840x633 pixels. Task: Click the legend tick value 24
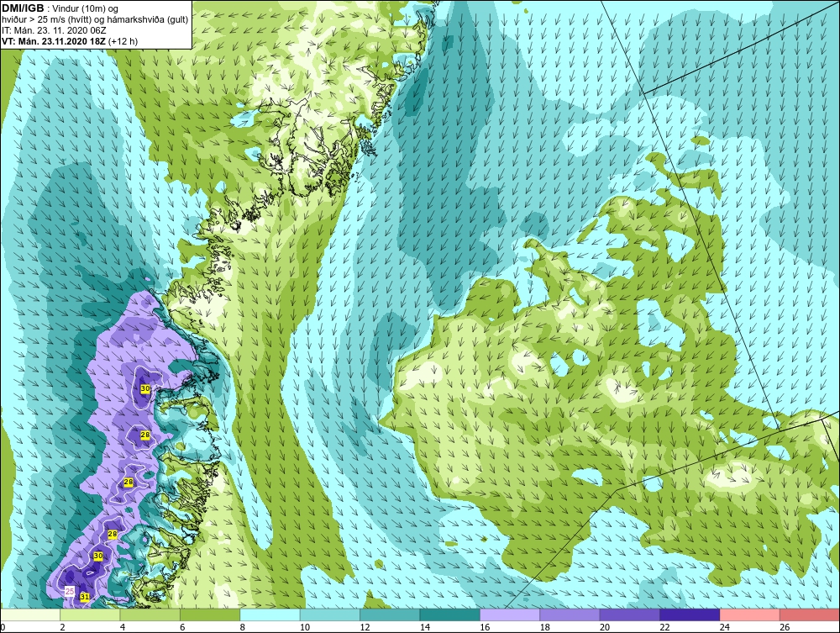(725, 627)
